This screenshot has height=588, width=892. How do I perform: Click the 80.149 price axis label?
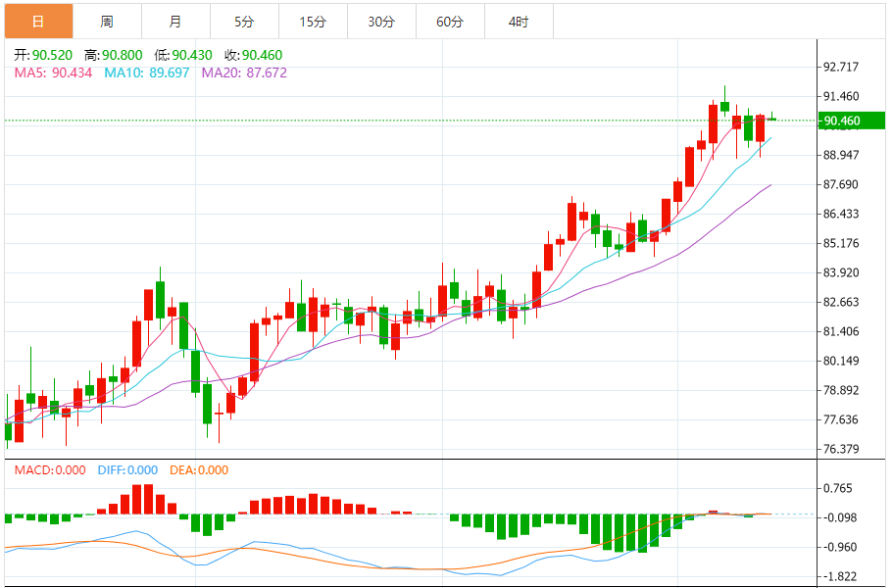point(841,361)
